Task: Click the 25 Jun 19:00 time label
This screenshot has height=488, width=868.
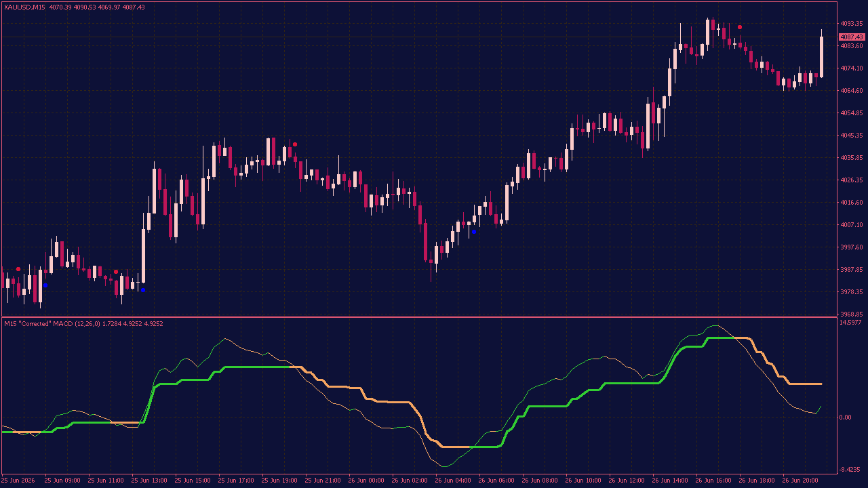Action: 280,480
